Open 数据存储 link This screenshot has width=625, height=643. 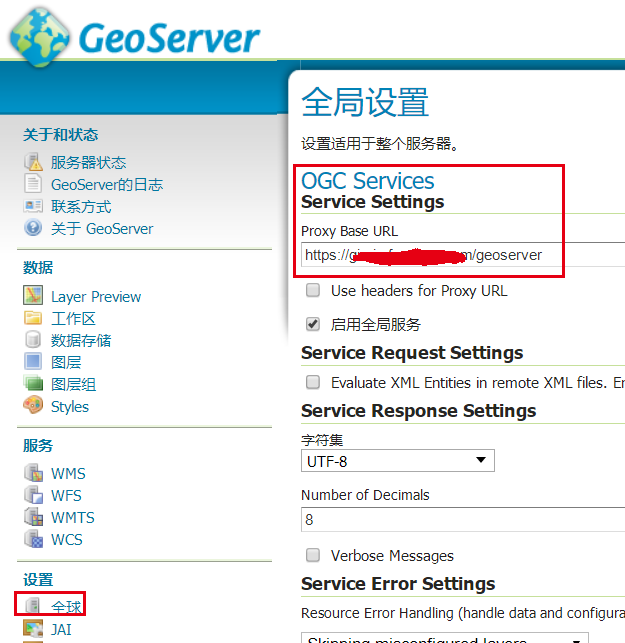click(81, 340)
